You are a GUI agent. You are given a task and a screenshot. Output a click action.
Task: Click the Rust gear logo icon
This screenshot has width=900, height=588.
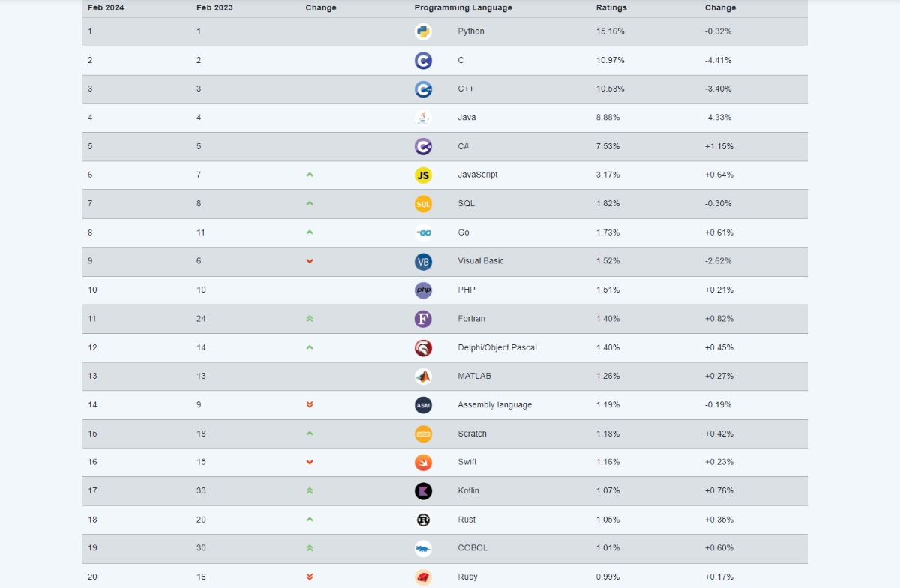pos(423,520)
